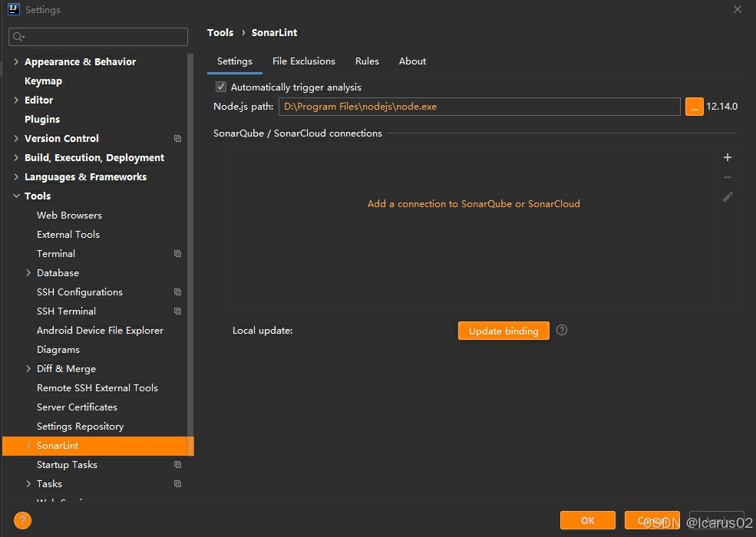
Task: Browse for Node.js path with ellipsis button
Action: (695, 107)
